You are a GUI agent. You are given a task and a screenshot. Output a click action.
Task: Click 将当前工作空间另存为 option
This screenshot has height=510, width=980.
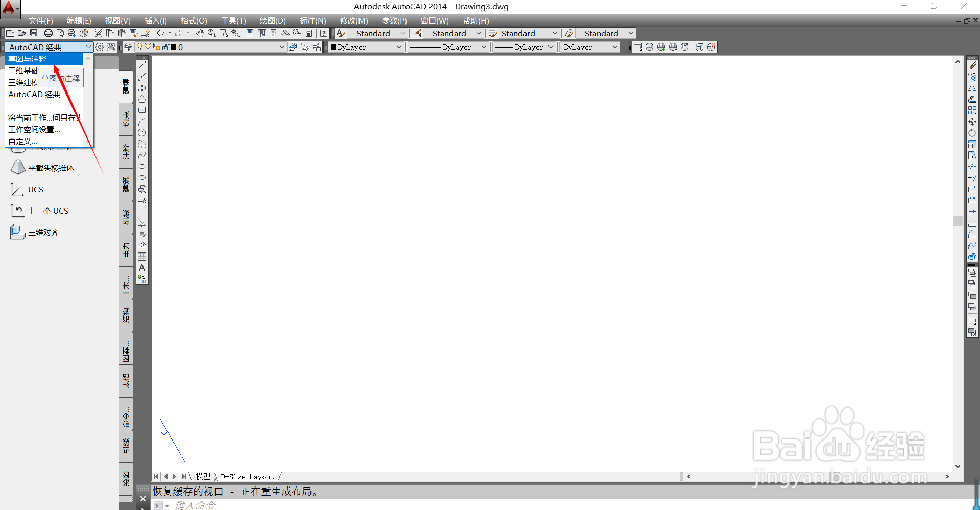44,118
